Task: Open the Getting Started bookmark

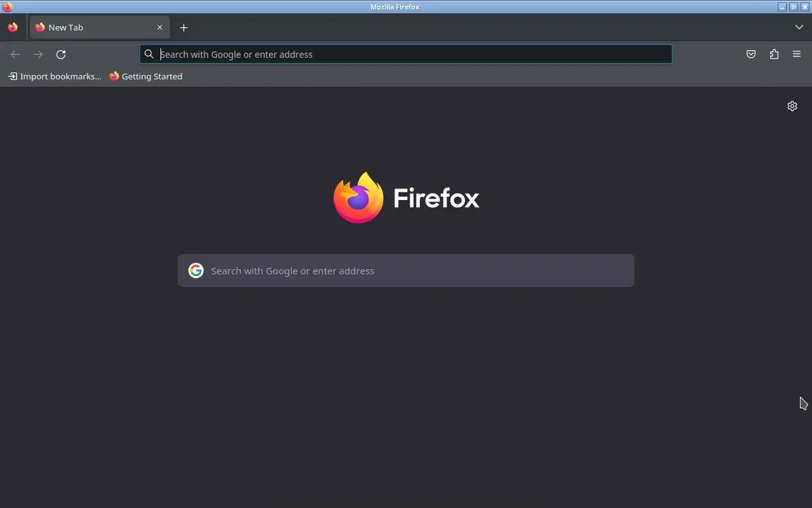Action: point(146,76)
